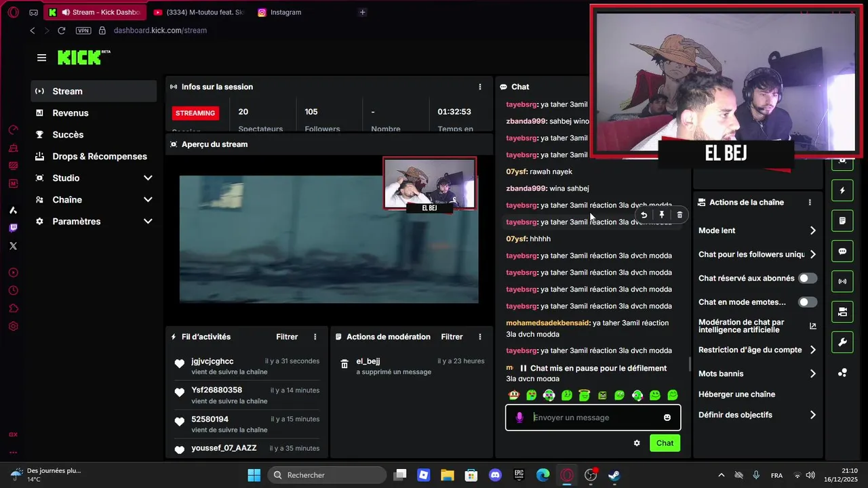
Task: Open Opera sidebar extensions cube icon
Action: pyautogui.click(x=13, y=308)
